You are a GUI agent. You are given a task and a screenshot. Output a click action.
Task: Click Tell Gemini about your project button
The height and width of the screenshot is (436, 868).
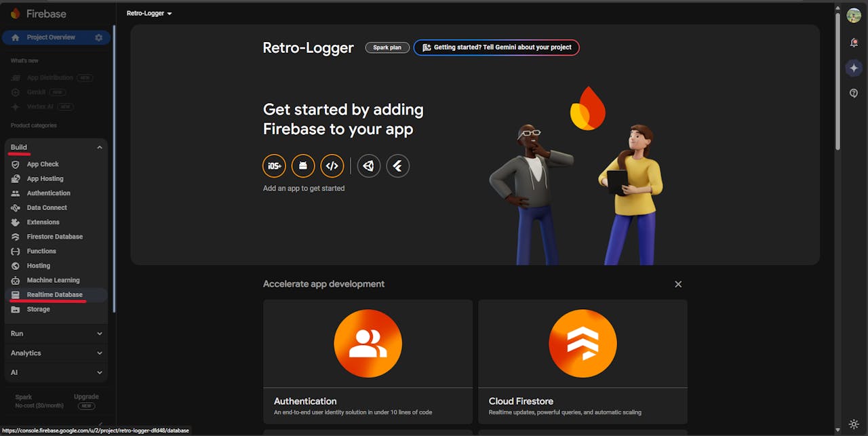click(x=496, y=47)
